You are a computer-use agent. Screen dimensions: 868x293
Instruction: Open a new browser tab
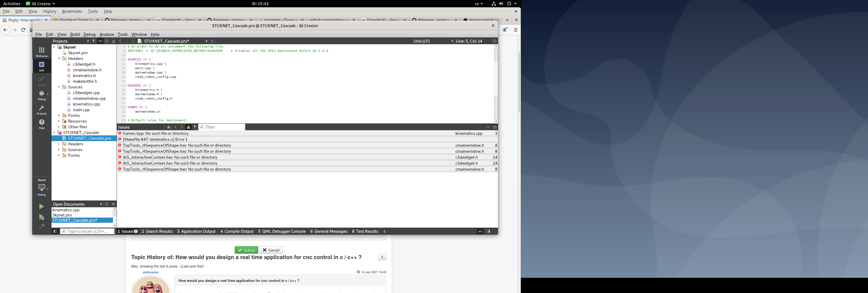click(516, 20)
